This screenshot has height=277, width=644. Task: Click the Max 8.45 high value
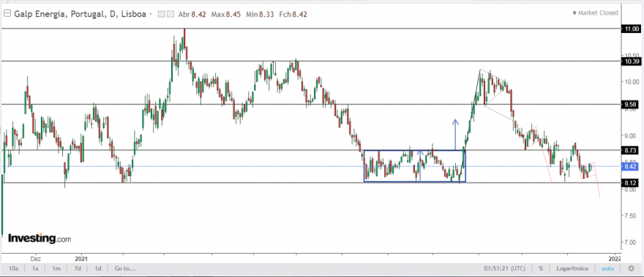[x=227, y=15]
